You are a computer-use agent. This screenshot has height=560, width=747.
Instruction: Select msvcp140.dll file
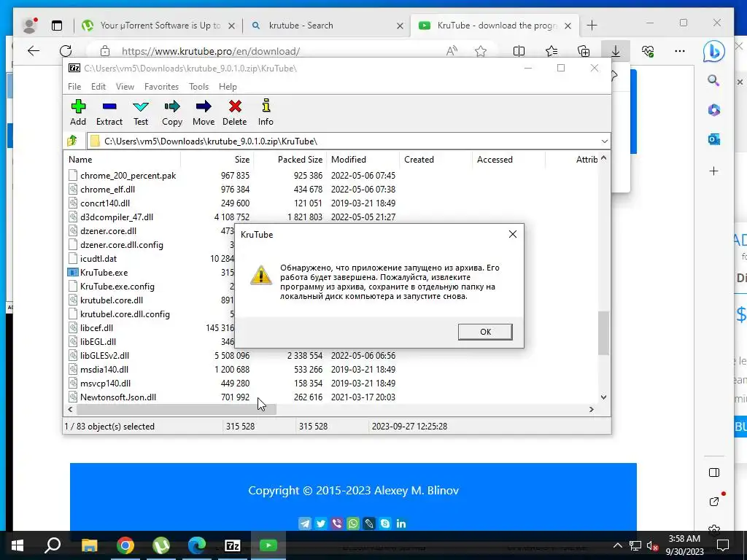coord(105,383)
